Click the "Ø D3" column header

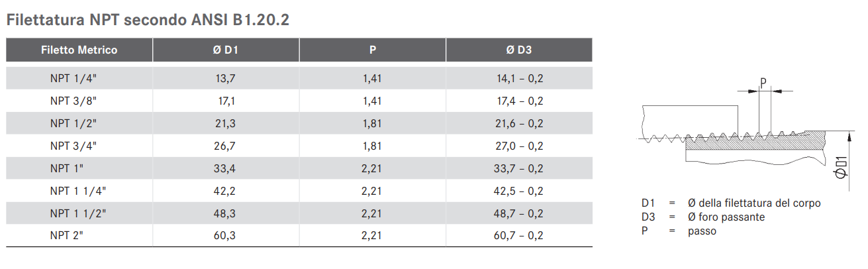[519, 50]
